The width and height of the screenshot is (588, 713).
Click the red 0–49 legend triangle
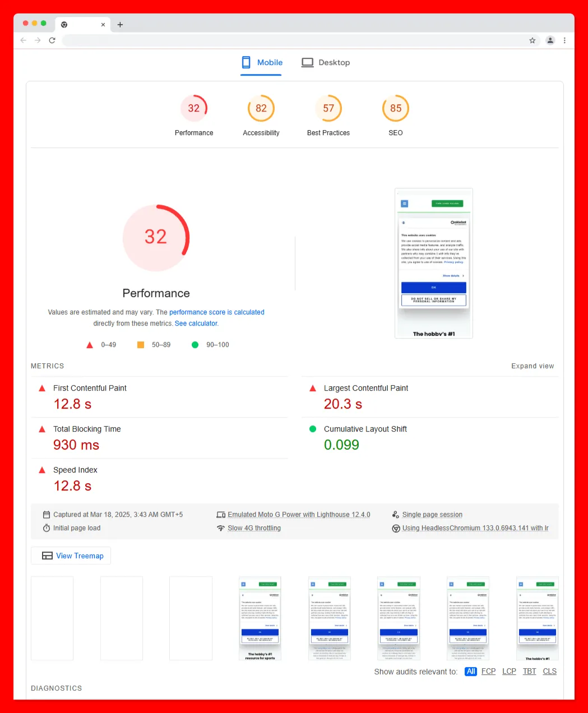click(90, 345)
